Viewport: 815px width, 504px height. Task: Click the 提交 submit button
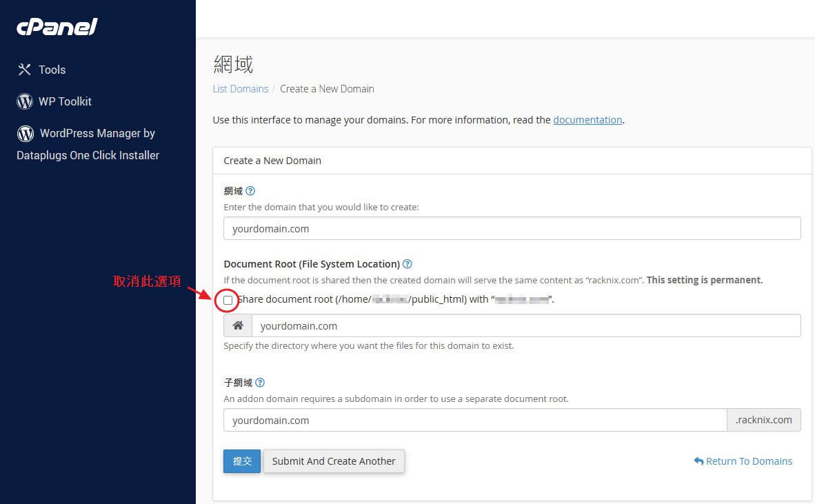pyautogui.click(x=241, y=461)
